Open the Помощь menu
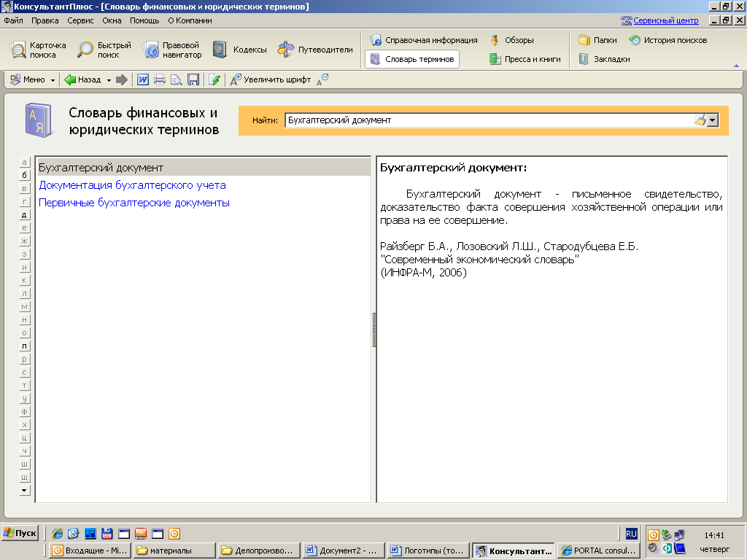 144,20
